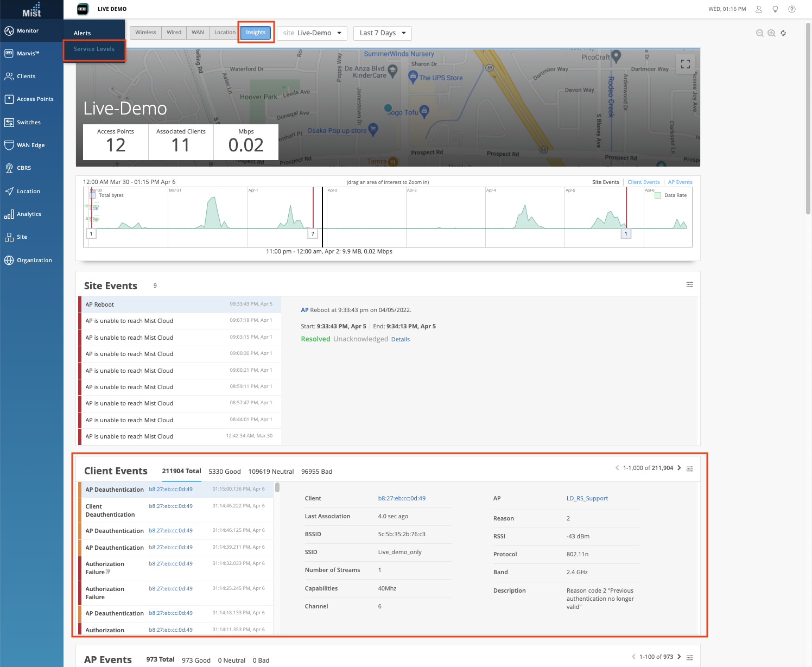Click the Details link for AP Reboot

400,339
